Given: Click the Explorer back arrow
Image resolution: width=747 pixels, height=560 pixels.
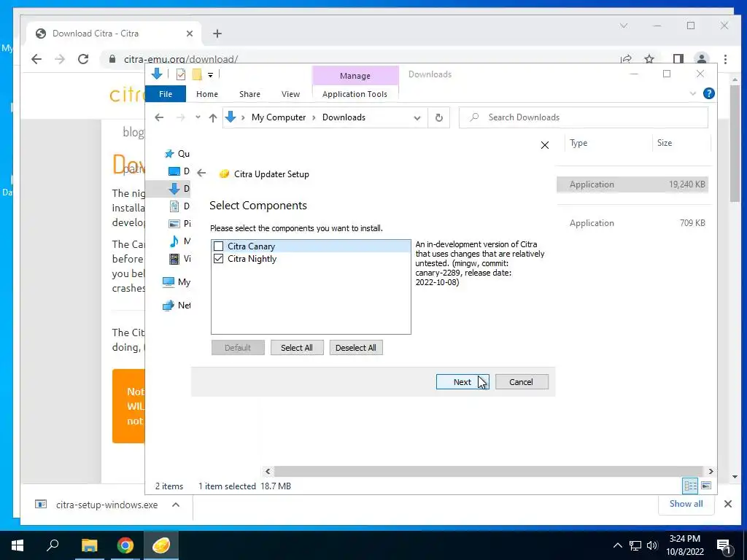Looking at the screenshot, I should point(159,117).
